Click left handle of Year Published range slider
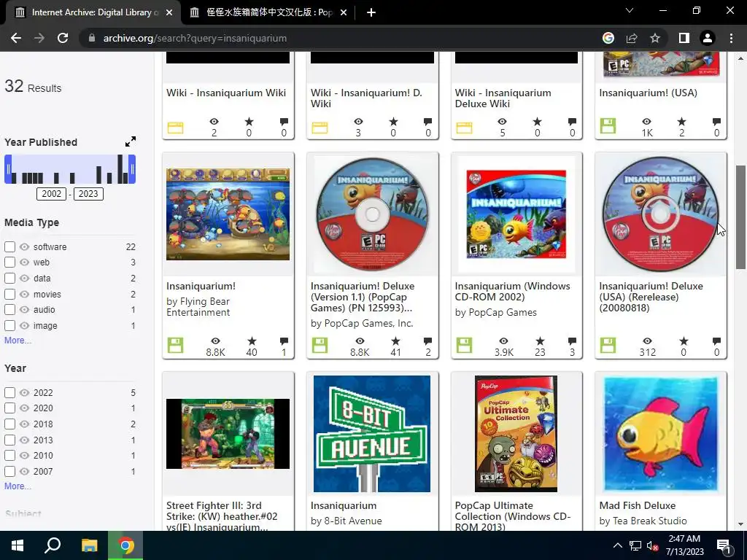Viewport: 747px width, 560px height. [8, 169]
